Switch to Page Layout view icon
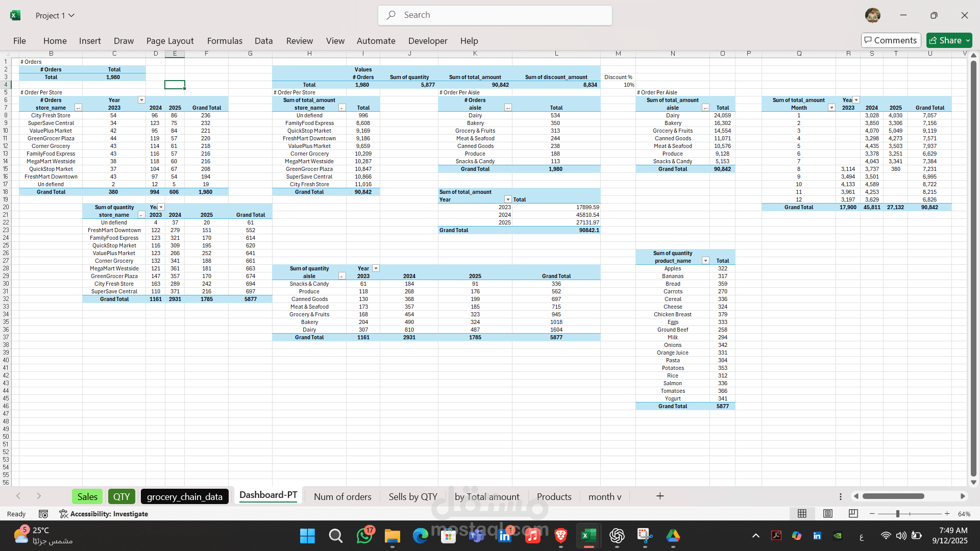Image resolution: width=980 pixels, height=551 pixels. pos(828,514)
